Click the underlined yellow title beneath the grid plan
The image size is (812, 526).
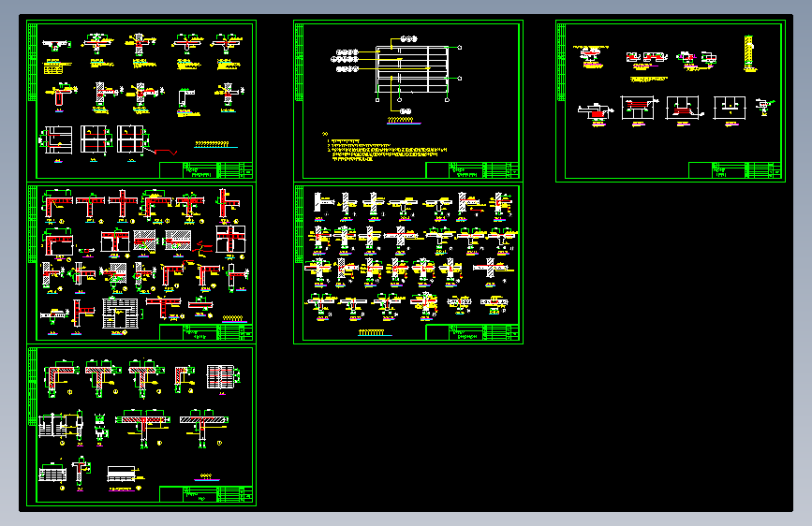pos(404,121)
